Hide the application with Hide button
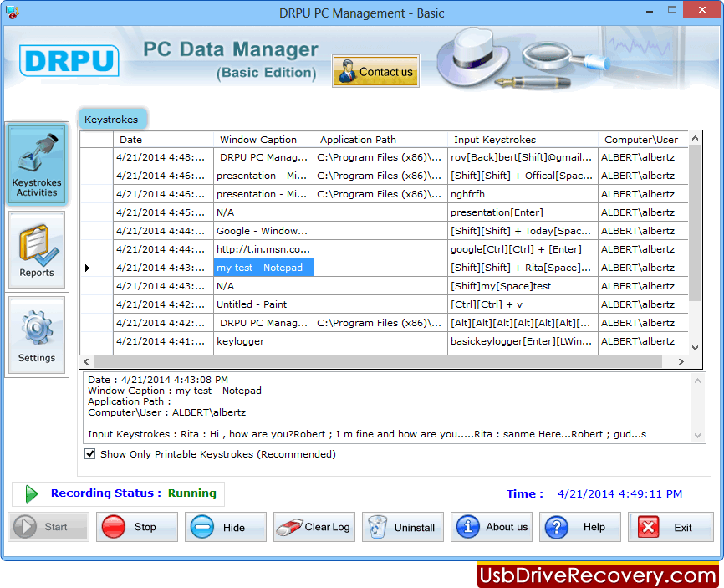The height and width of the screenshot is (588, 724). [226, 527]
